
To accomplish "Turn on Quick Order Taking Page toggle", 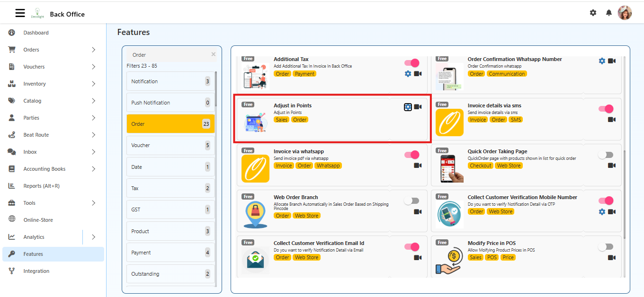I will [606, 155].
